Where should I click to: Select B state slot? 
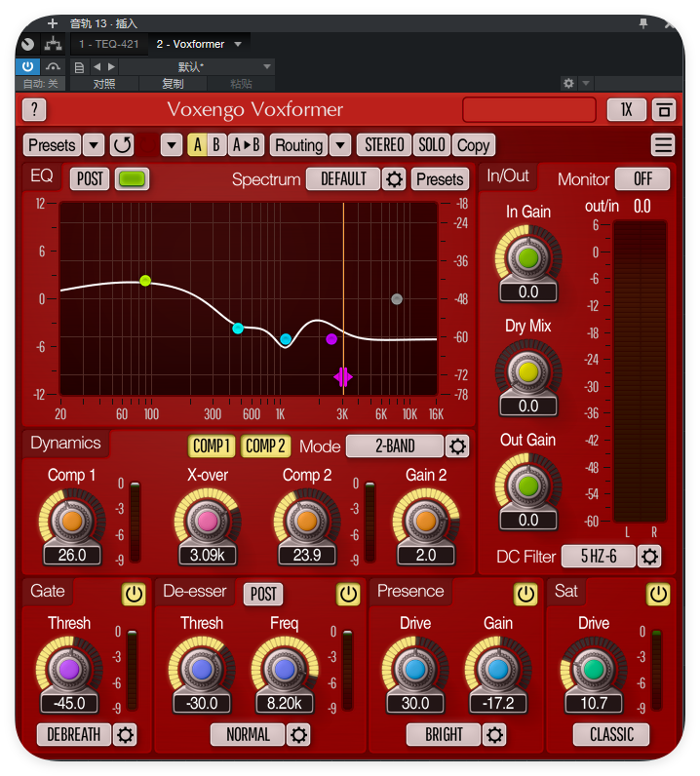(x=216, y=145)
